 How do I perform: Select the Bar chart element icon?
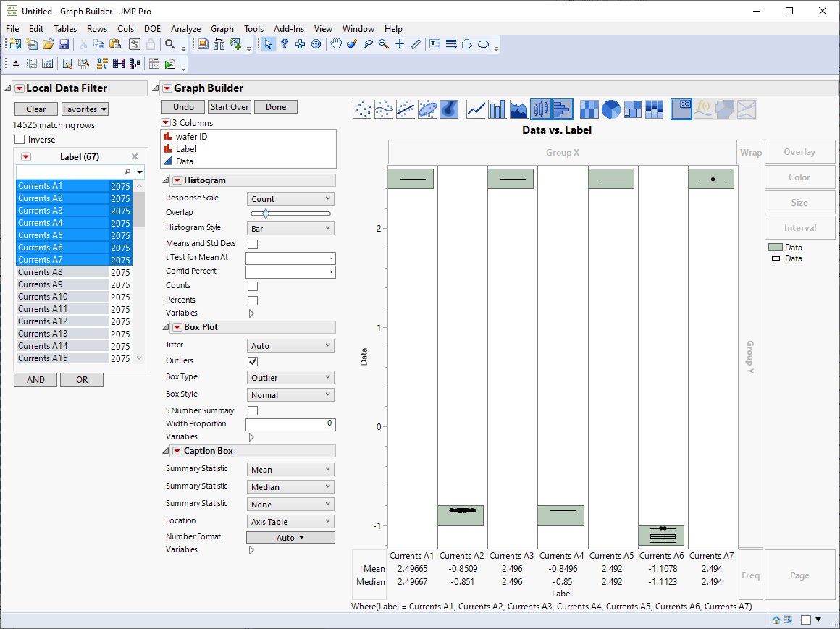pos(497,109)
